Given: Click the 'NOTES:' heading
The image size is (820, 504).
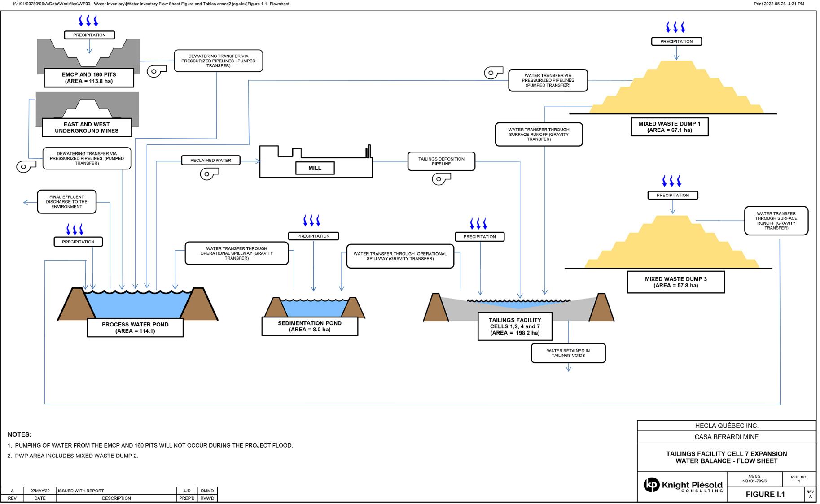Looking at the screenshot, I should tap(19, 434).
